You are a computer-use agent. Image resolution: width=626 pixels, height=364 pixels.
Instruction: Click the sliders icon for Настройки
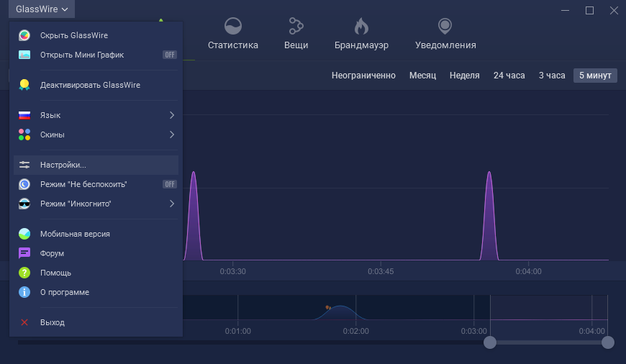point(24,165)
